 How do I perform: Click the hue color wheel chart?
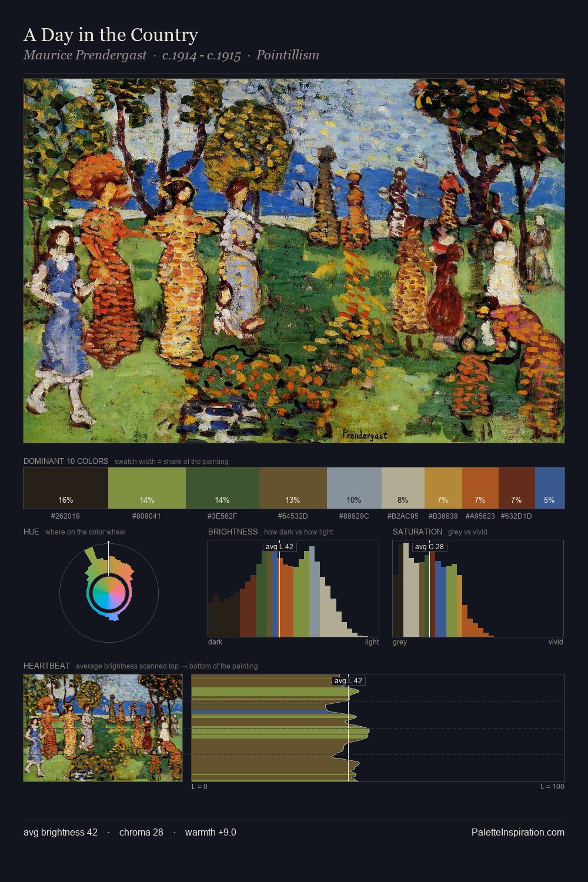click(x=109, y=593)
